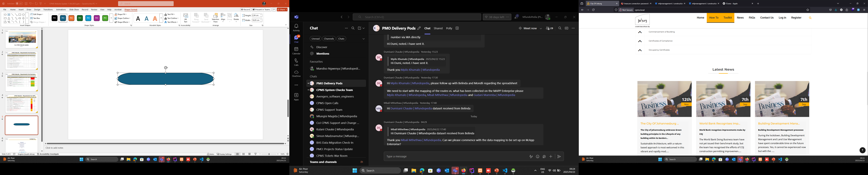The width and height of the screenshot is (868, 175).
Task: Collapse the Occupancy Certificates accordion
Action: [640, 50]
